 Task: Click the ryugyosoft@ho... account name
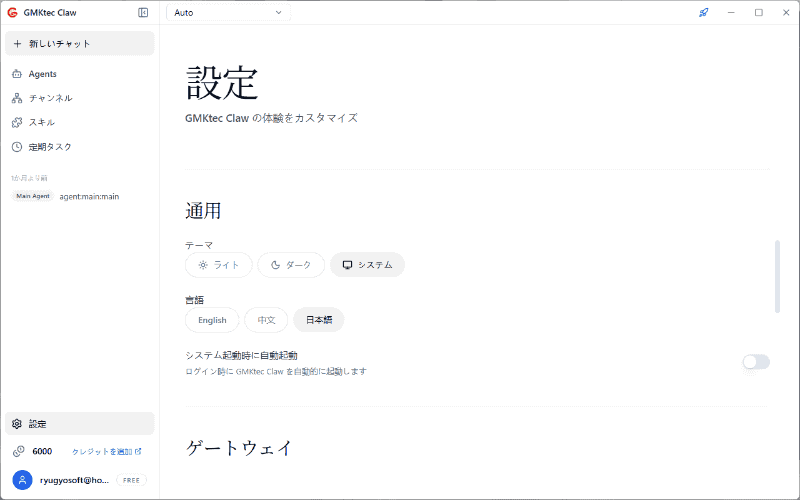(x=74, y=480)
